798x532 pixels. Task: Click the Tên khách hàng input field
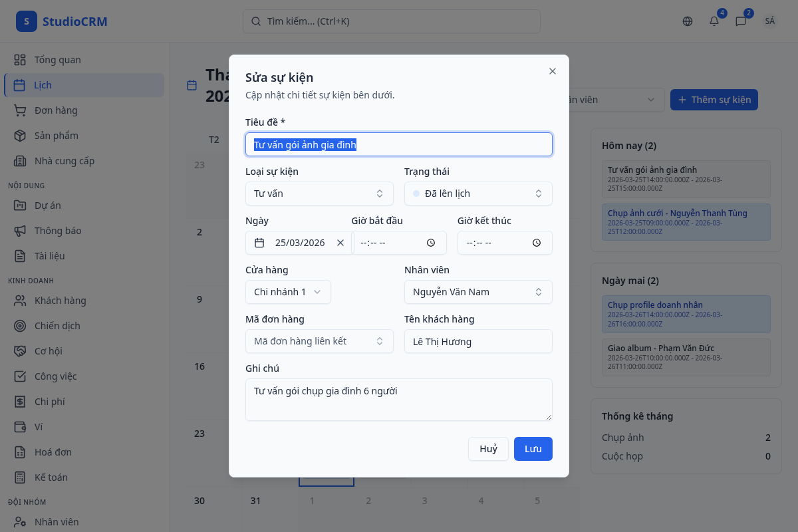[x=478, y=341]
